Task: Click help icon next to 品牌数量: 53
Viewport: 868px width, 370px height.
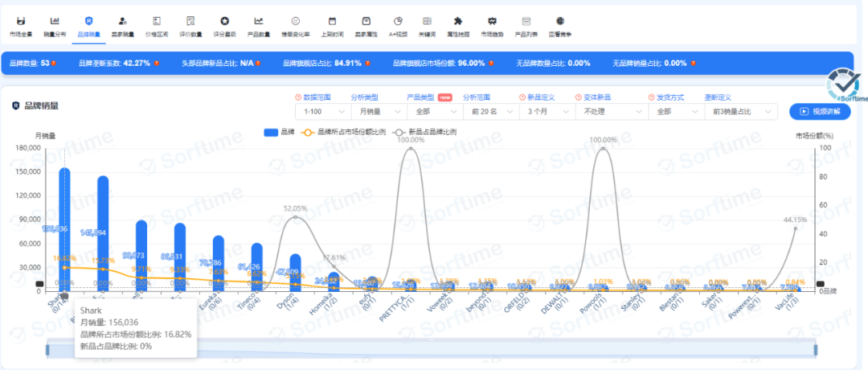Action: 54,64
